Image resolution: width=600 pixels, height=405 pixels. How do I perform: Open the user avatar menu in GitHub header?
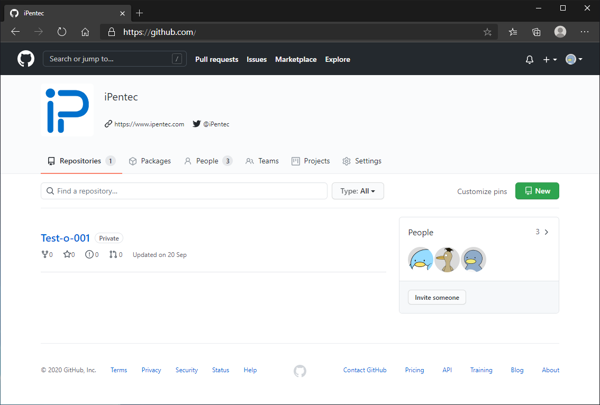(574, 59)
